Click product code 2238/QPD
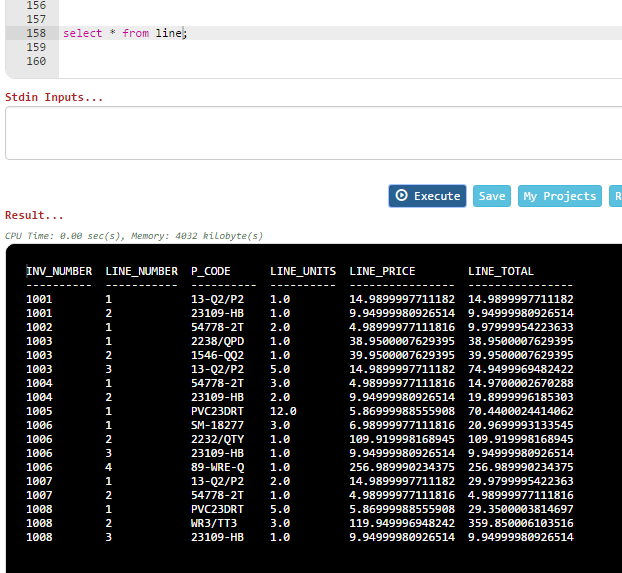This screenshot has height=573, width=622. (217, 341)
